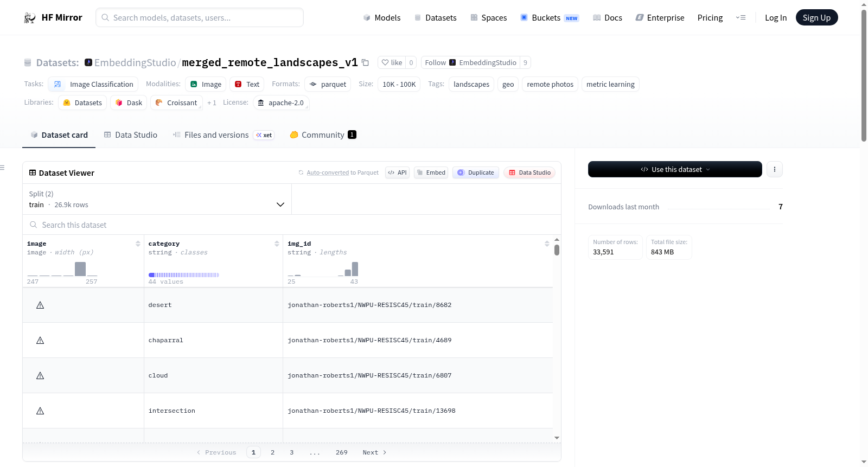Click the HF Mirror logo icon
868x467 pixels.
tap(30, 18)
